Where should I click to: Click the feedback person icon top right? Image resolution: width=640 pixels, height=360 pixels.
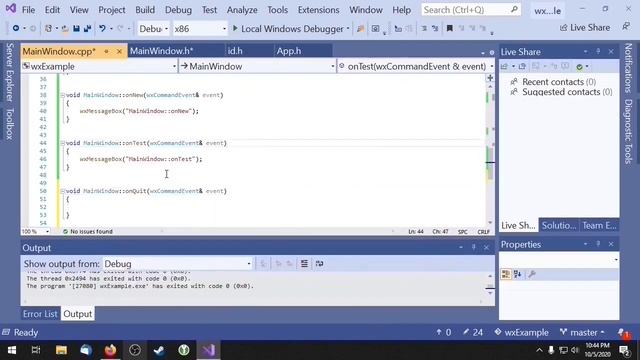pos(626,27)
